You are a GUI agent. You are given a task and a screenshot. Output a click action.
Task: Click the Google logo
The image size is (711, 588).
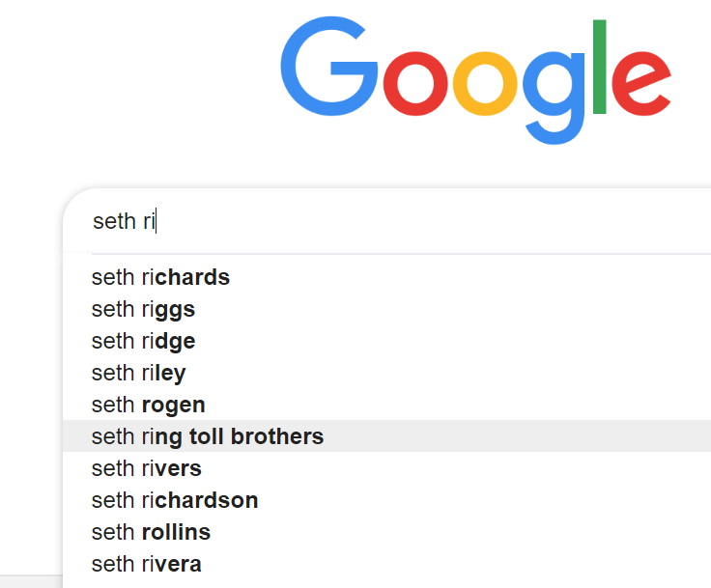pyautogui.click(x=475, y=77)
